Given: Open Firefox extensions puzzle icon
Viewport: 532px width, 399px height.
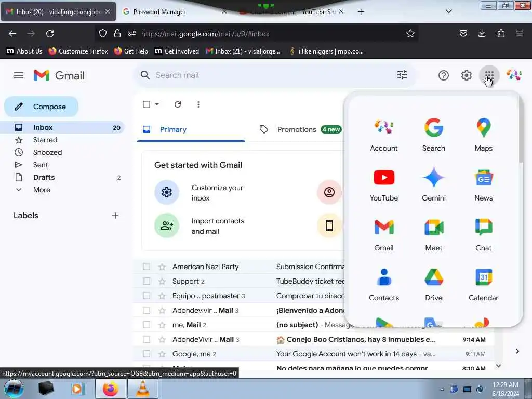Looking at the screenshot, I should pyautogui.click(x=501, y=33).
